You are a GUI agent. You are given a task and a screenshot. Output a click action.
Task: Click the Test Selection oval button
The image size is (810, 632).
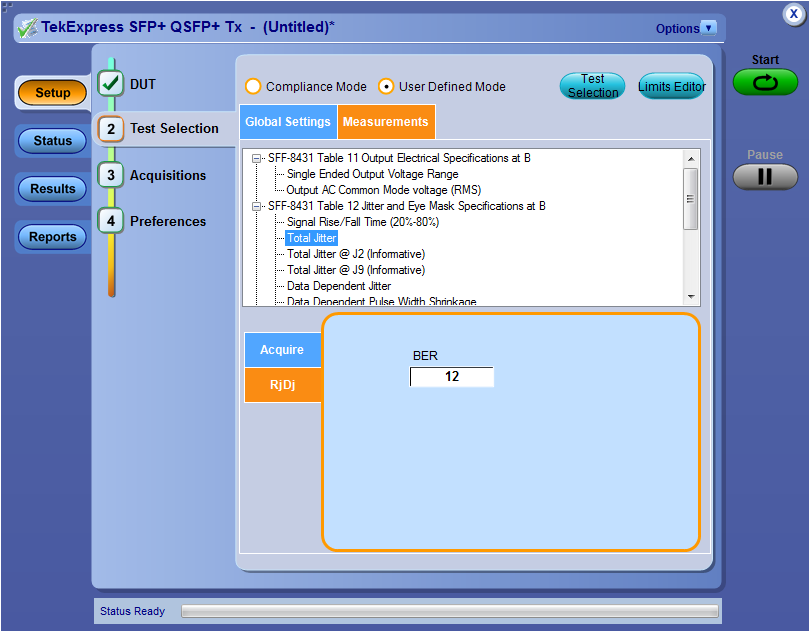tap(593, 86)
